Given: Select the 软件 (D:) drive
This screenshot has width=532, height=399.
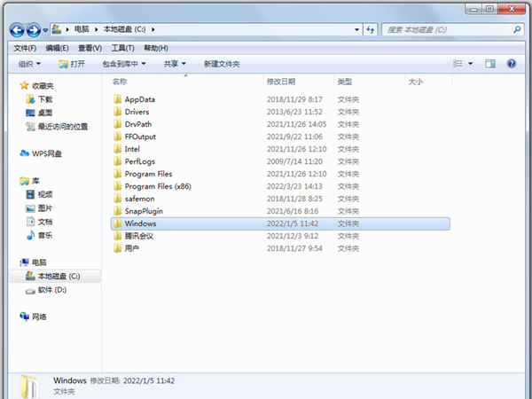Looking at the screenshot, I should point(51,290).
